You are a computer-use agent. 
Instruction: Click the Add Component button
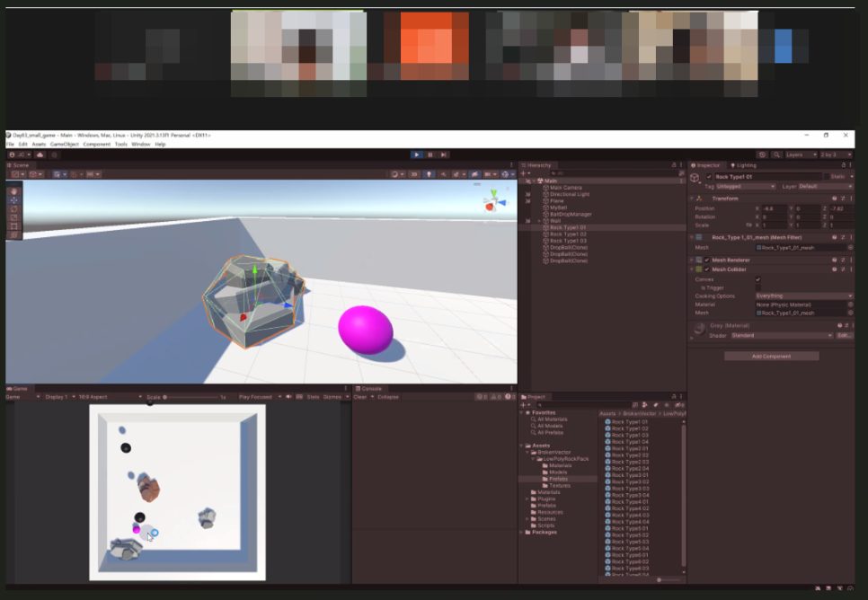[772, 357]
